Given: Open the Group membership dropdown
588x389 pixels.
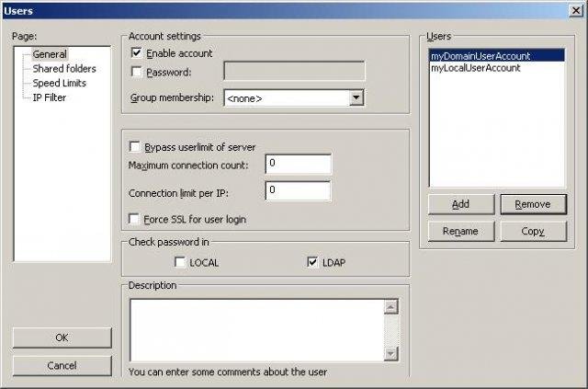Looking at the screenshot, I should [356, 97].
